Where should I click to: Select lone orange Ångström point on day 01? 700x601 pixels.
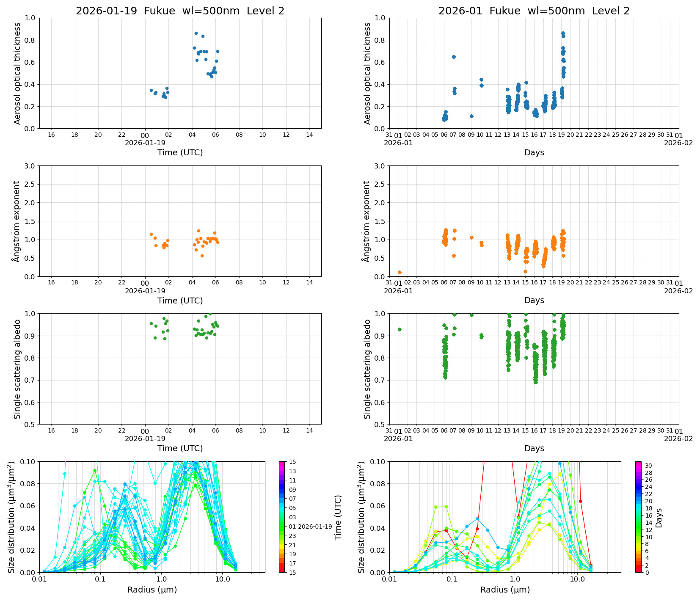400,273
